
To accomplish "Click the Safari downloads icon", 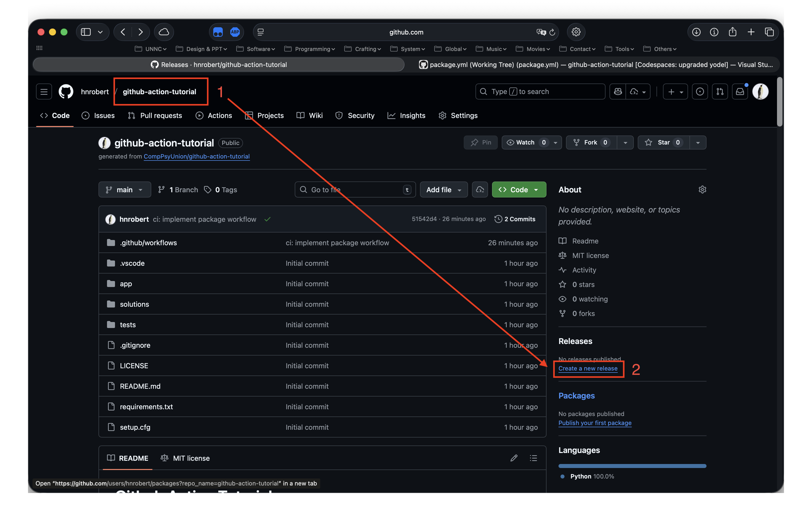I will [x=696, y=32].
